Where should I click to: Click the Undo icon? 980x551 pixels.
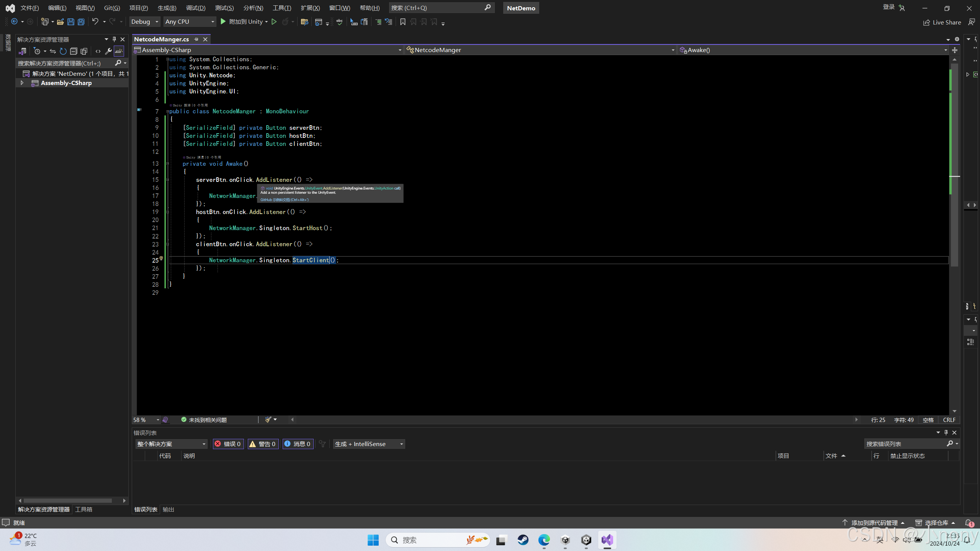(95, 21)
